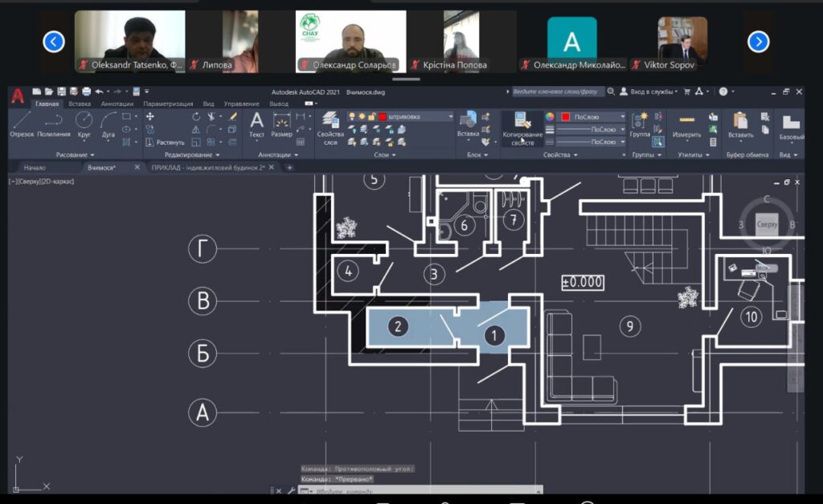The image size is (823, 504).
Task: Choose the Круг circle tool
Action: (84, 124)
